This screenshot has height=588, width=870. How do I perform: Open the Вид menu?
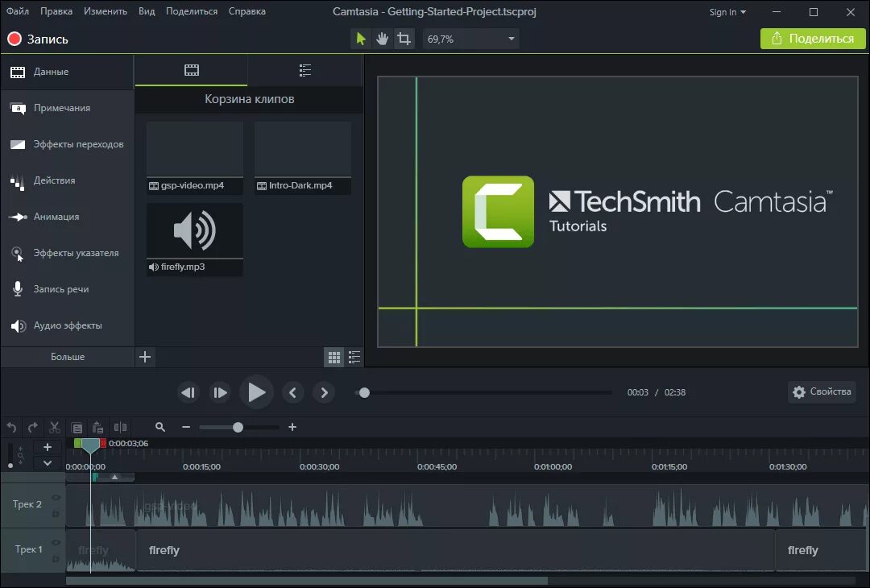(x=147, y=11)
